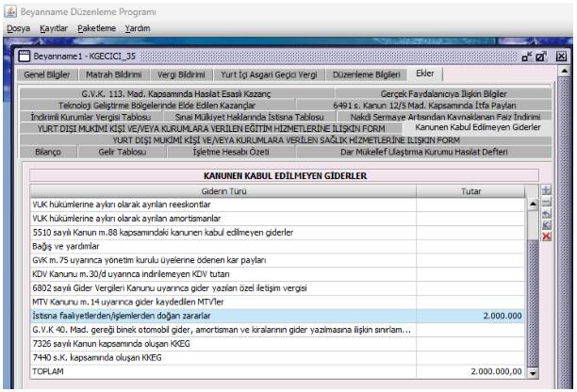Screen dimensions: 577x392
Task: Maximize the Beyanname1 internal window
Action: click(x=541, y=57)
